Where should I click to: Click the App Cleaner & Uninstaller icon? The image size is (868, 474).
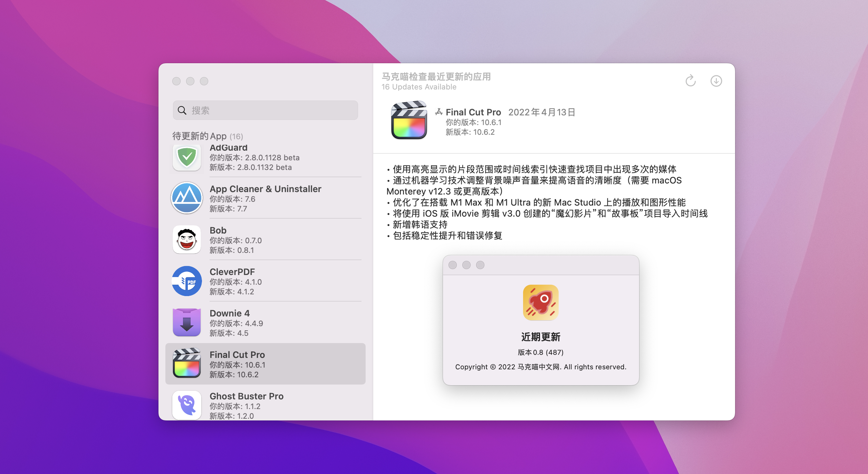187,198
